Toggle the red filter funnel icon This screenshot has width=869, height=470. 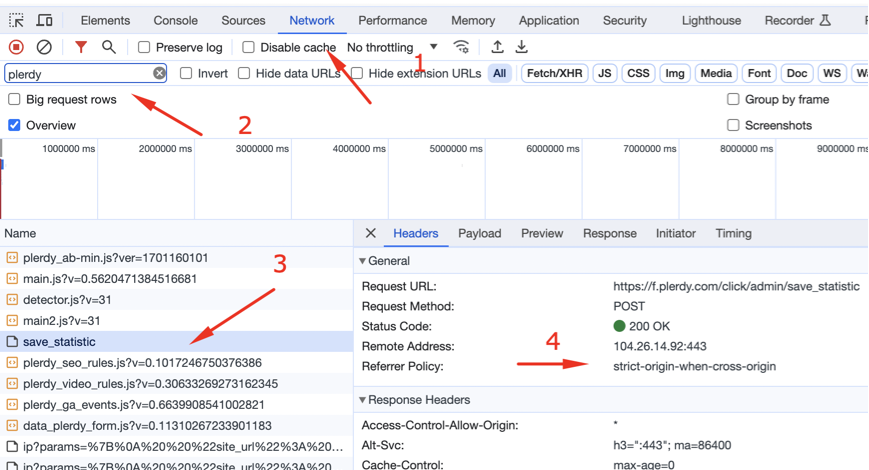(x=81, y=47)
